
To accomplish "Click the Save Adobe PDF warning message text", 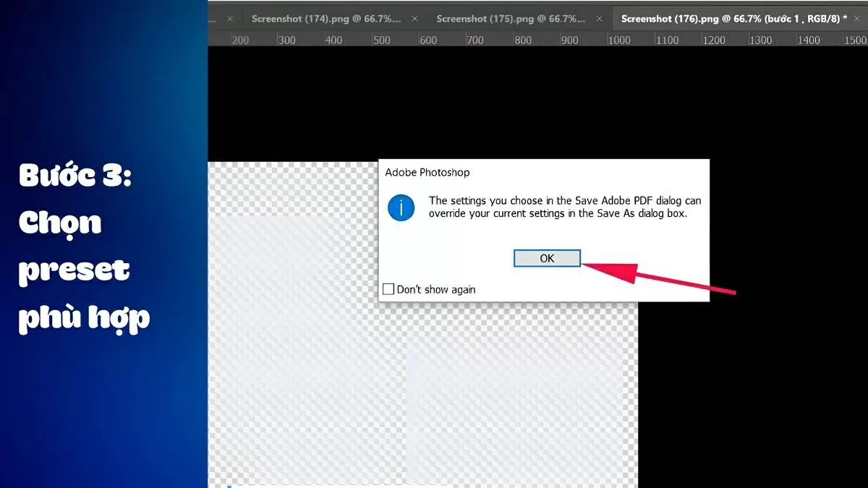I will pyautogui.click(x=564, y=207).
